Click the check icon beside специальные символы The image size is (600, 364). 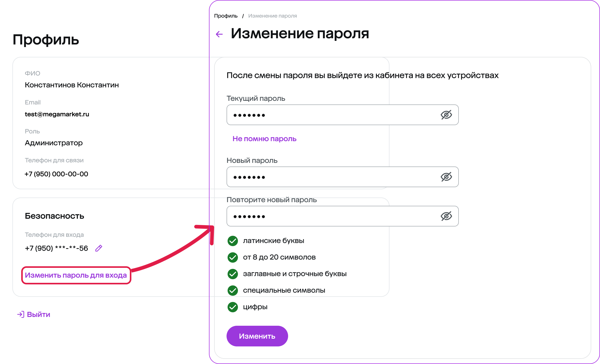[233, 290]
